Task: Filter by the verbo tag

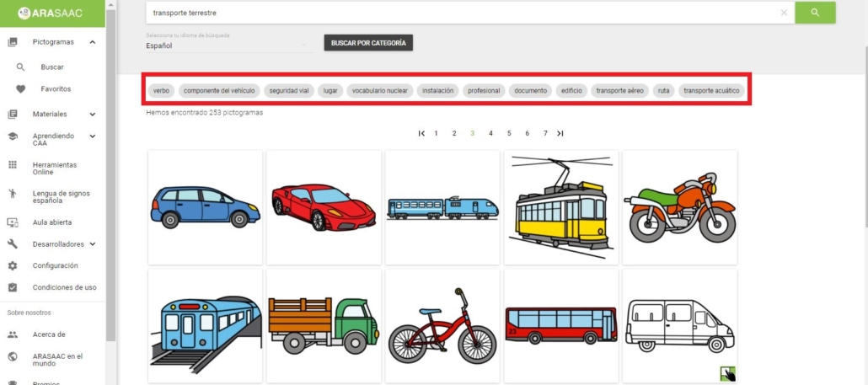Action: (161, 91)
